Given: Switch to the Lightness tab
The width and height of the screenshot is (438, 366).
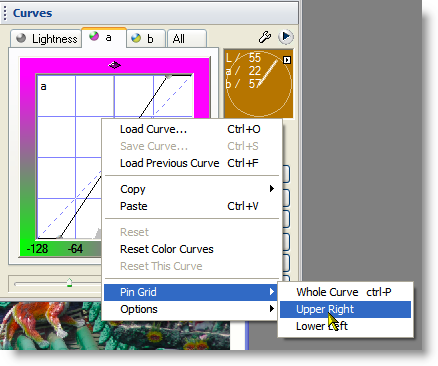Looking at the screenshot, I should pyautogui.click(x=46, y=39).
